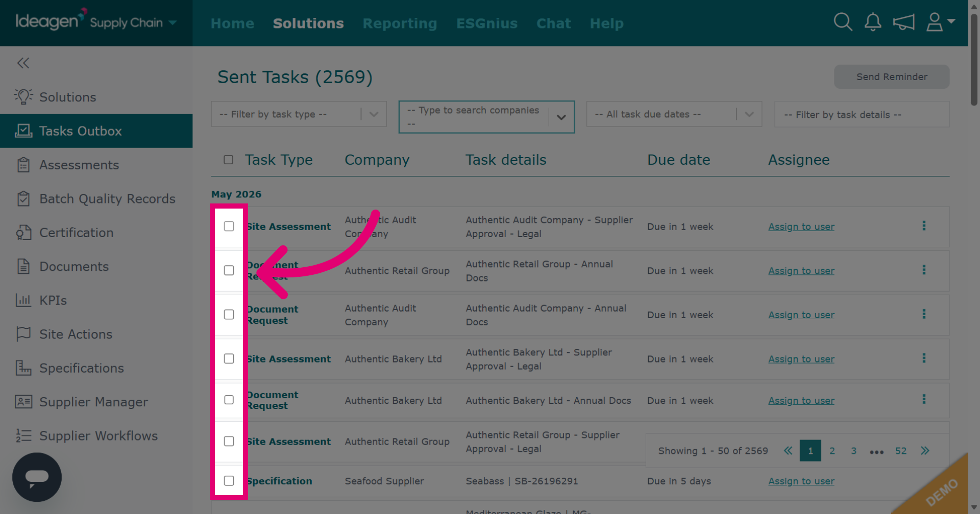Click the Task details column header

506,160
